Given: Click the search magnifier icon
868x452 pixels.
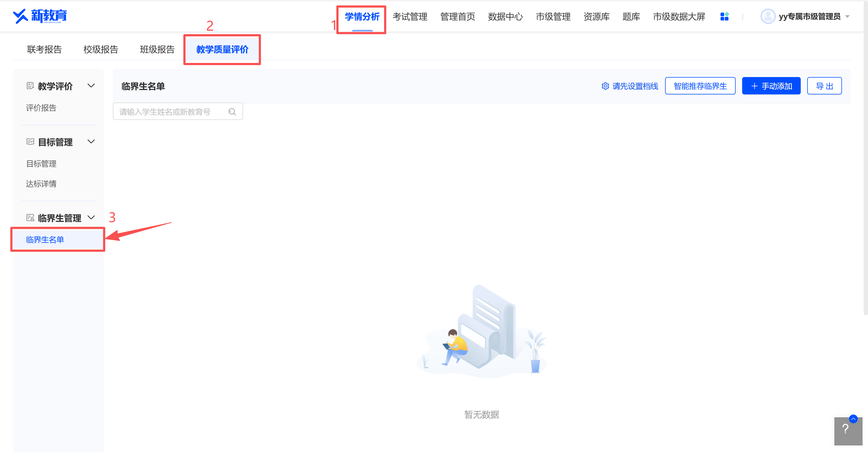Looking at the screenshot, I should tap(232, 112).
